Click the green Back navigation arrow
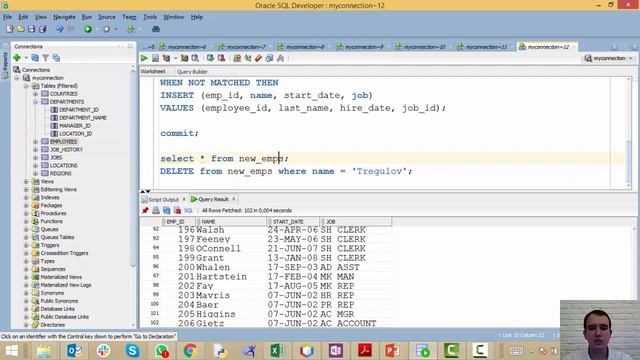 tap(88, 29)
